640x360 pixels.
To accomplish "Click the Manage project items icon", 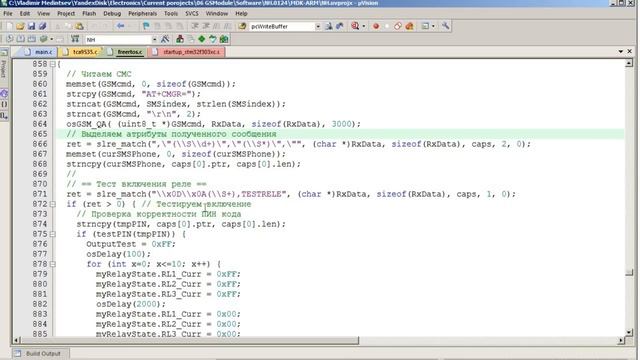I will 180,39.
